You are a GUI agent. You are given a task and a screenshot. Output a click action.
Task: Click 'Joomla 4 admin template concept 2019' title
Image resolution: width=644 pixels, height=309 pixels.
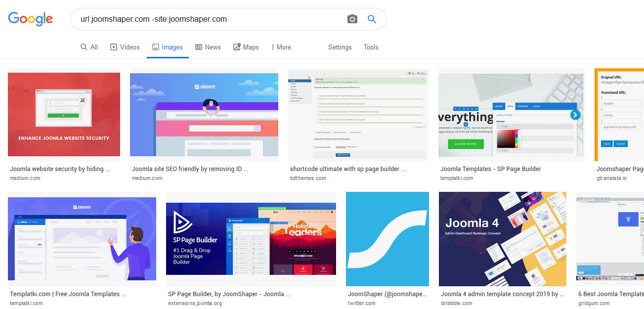[x=502, y=294]
